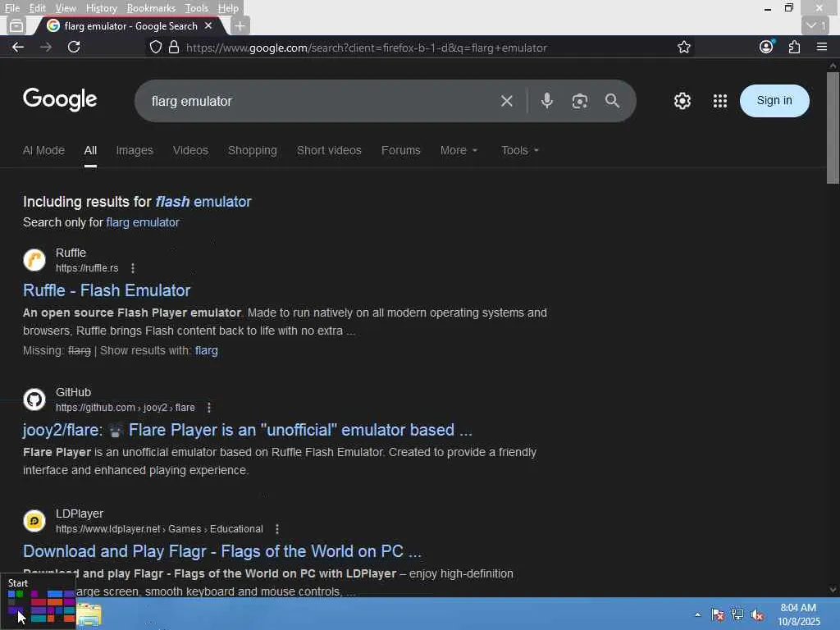Open taskbar clock showing 8:04 AM
Viewport: 840px width, 630px height.
798,614
